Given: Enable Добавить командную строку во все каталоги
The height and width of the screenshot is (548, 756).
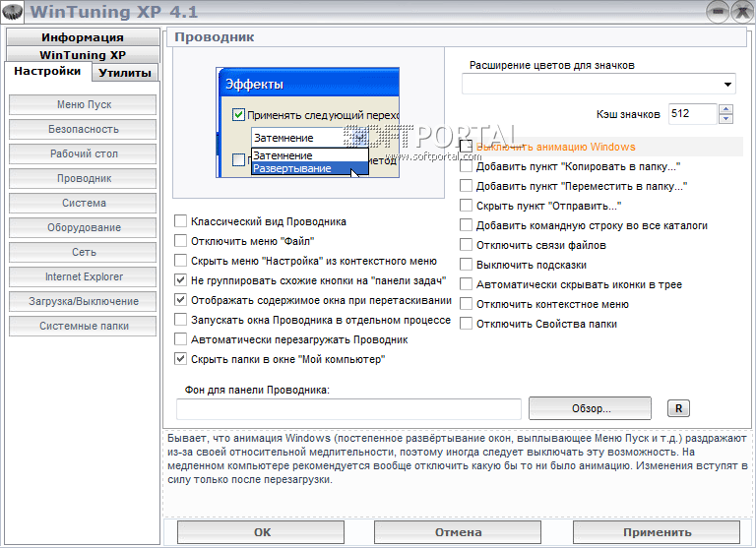Looking at the screenshot, I should click(x=466, y=225).
